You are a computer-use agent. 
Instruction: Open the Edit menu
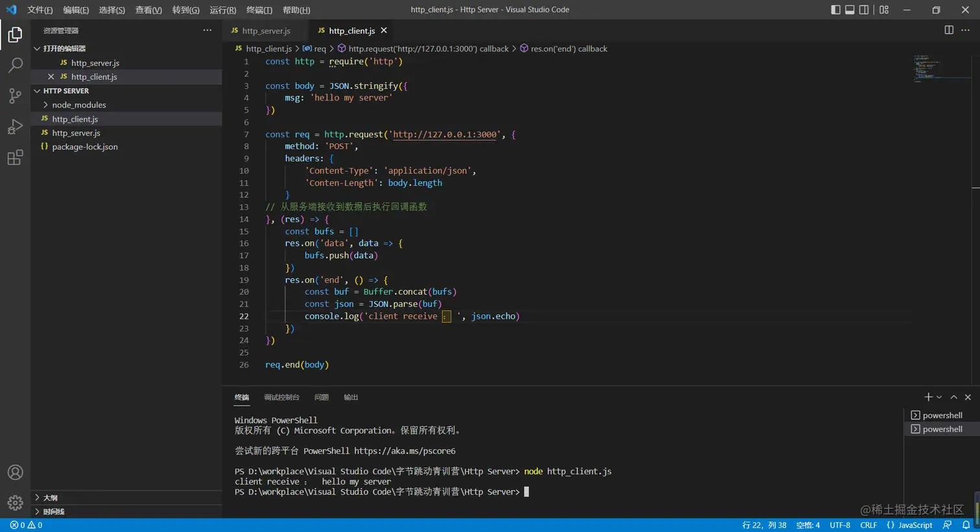76,10
